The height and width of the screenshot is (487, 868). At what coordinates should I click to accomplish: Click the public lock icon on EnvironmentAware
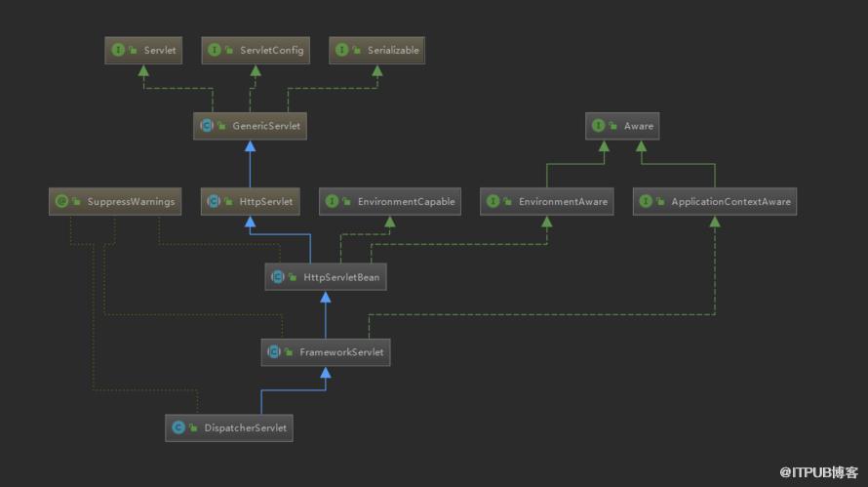click(507, 202)
